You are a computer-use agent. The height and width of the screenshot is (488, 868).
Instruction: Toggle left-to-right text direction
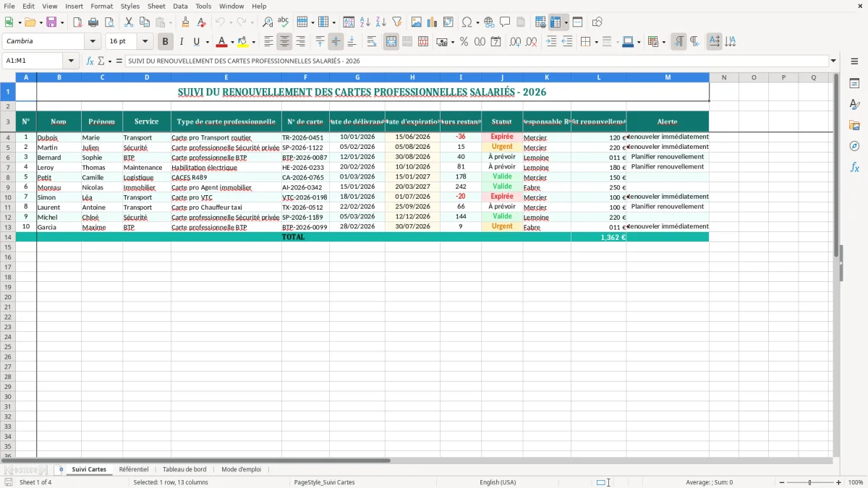click(x=678, y=42)
